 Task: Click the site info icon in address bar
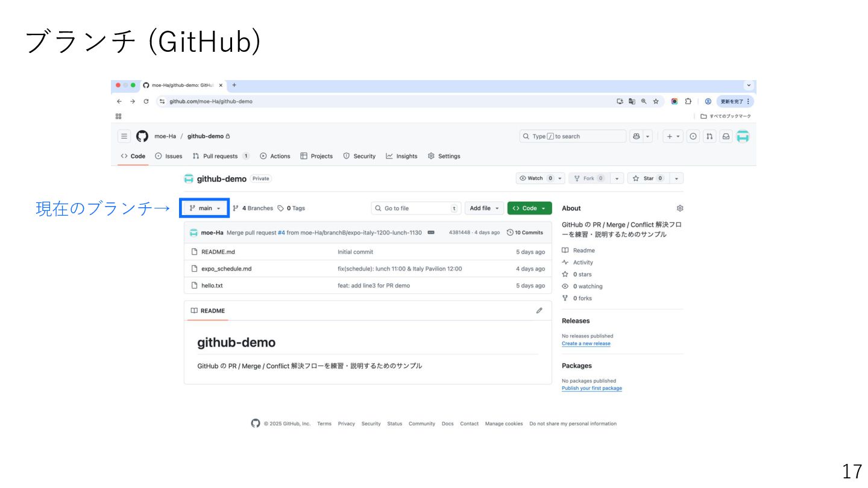(162, 101)
